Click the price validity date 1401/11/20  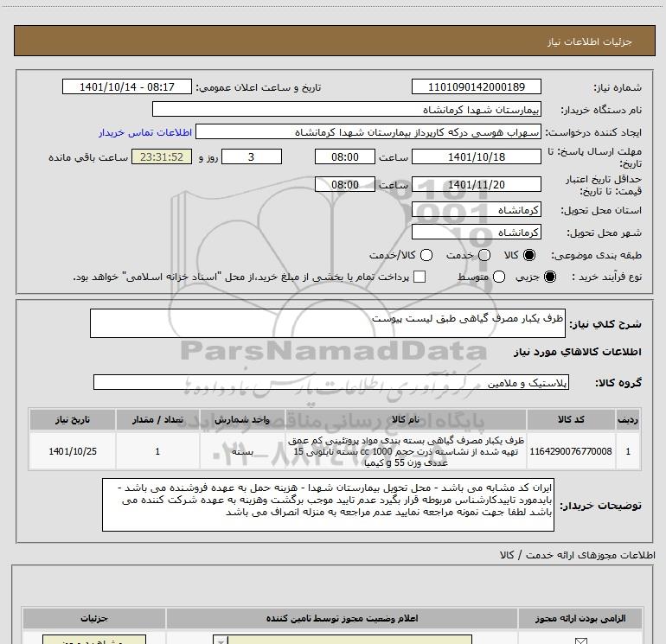476,184
